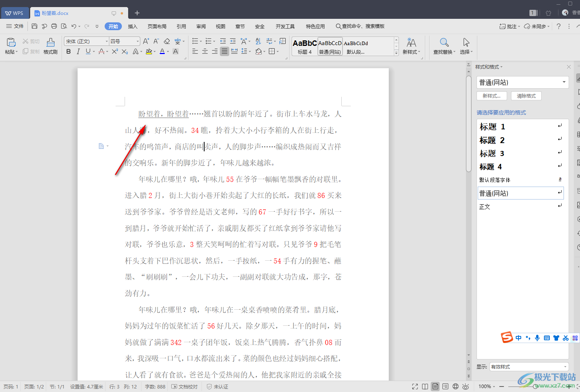Switch to web layout globe icon
580x392 pixels.
(455, 387)
